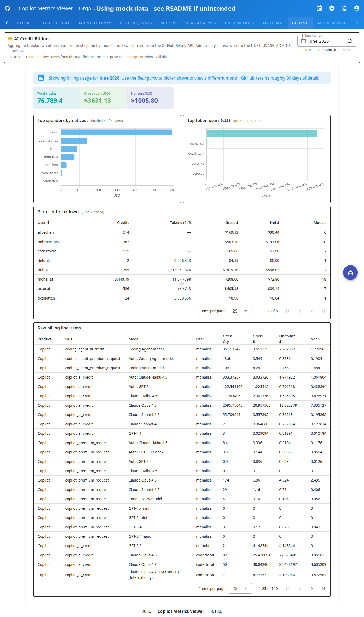
Task: Open raw billing items per page dropdown
Action: tap(240, 588)
